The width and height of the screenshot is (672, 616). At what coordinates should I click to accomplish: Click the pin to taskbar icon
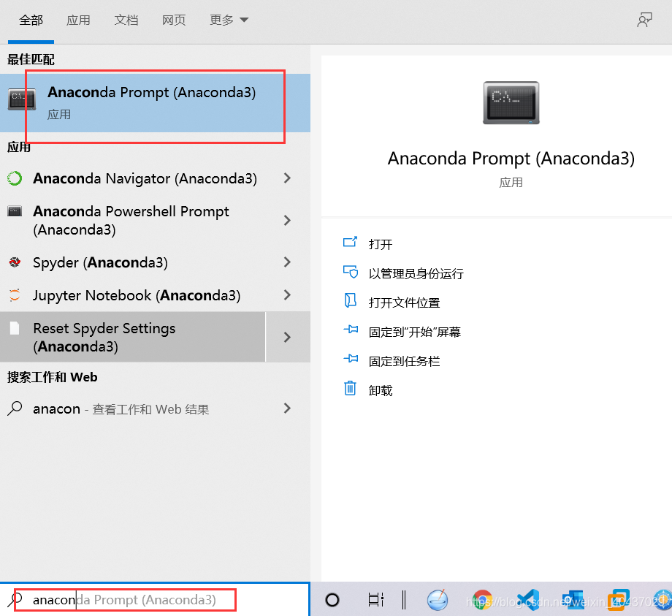pyautogui.click(x=351, y=358)
